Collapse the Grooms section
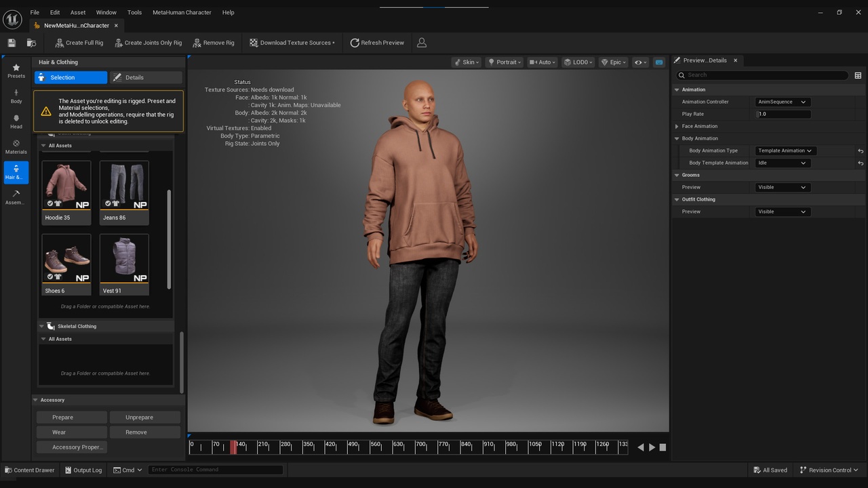The image size is (868, 488). tap(677, 175)
